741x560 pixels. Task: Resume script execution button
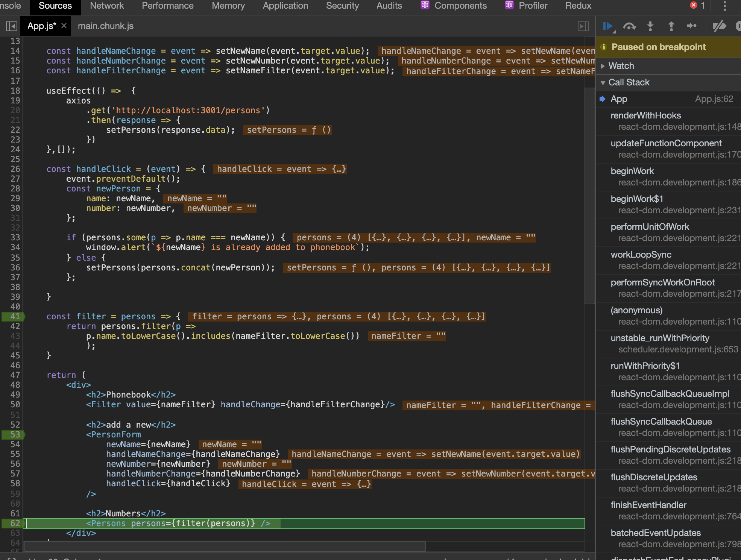(x=608, y=26)
